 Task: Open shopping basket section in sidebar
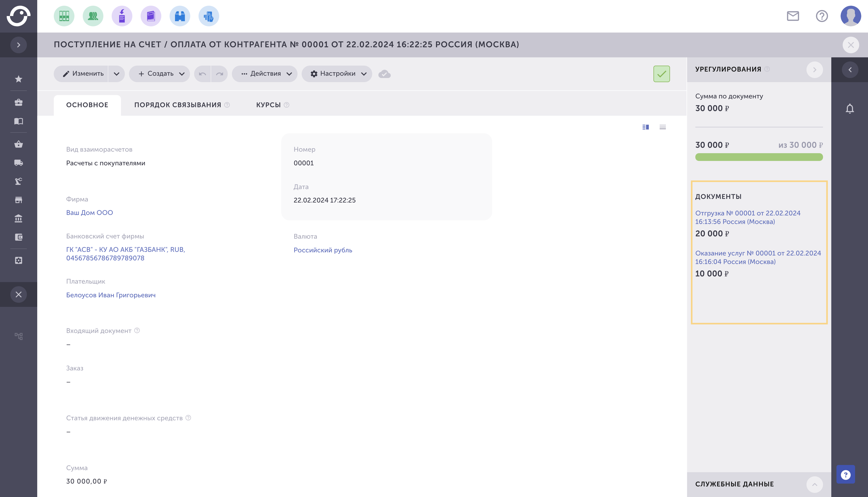click(18, 144)
